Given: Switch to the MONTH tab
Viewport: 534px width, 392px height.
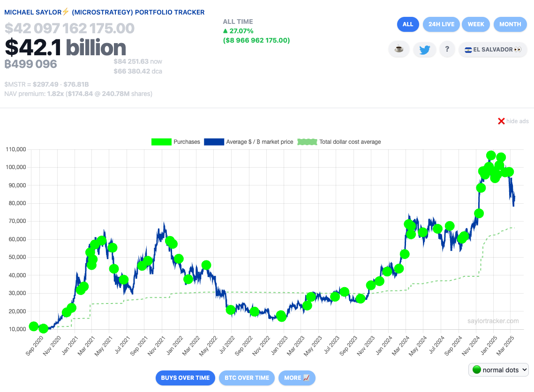Looking at the screenshot, I should click(x=510, y=24).
